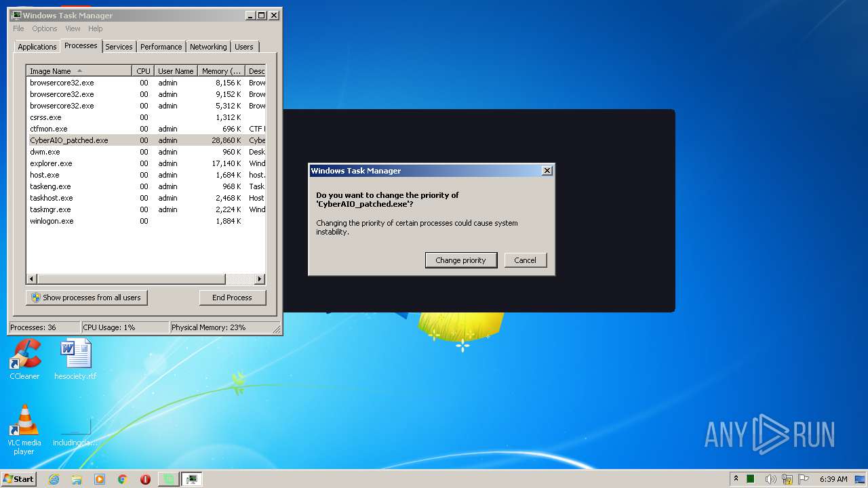Select browsercore32.exe using 8,156 K memory
The image size is (868, 488).
click(x=146, y=83)
